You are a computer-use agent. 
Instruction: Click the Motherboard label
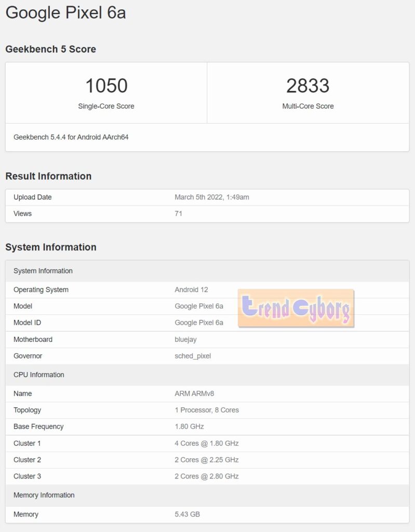[33, 339]
